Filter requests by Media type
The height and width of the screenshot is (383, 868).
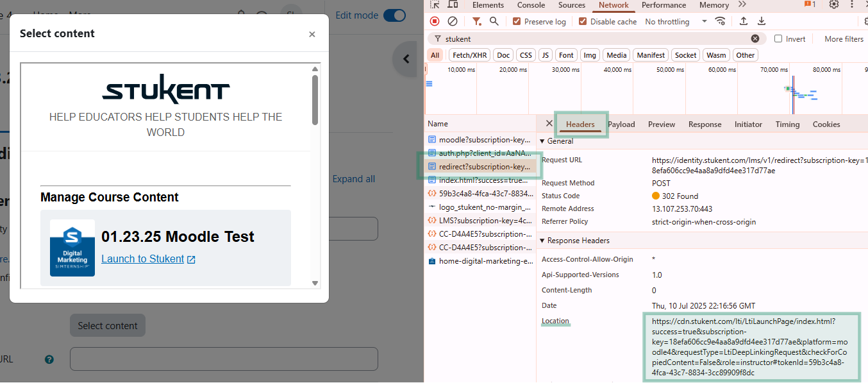point(617,55)
